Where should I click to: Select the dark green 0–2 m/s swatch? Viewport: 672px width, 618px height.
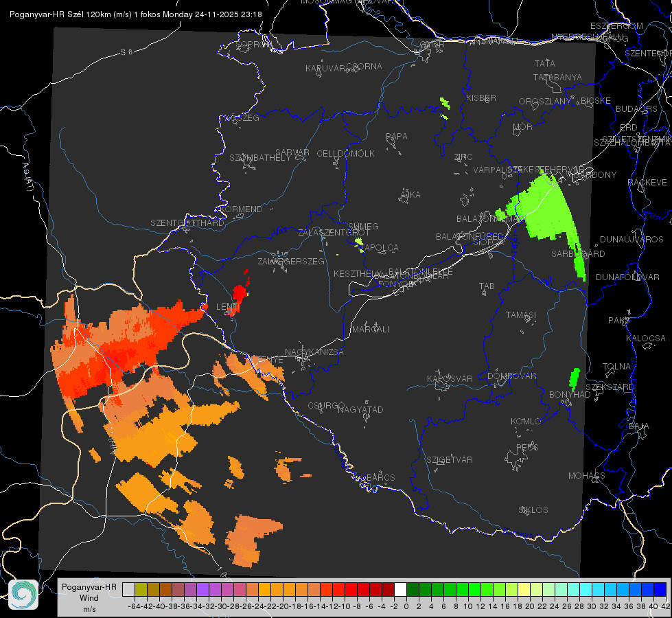click(413, 589)
